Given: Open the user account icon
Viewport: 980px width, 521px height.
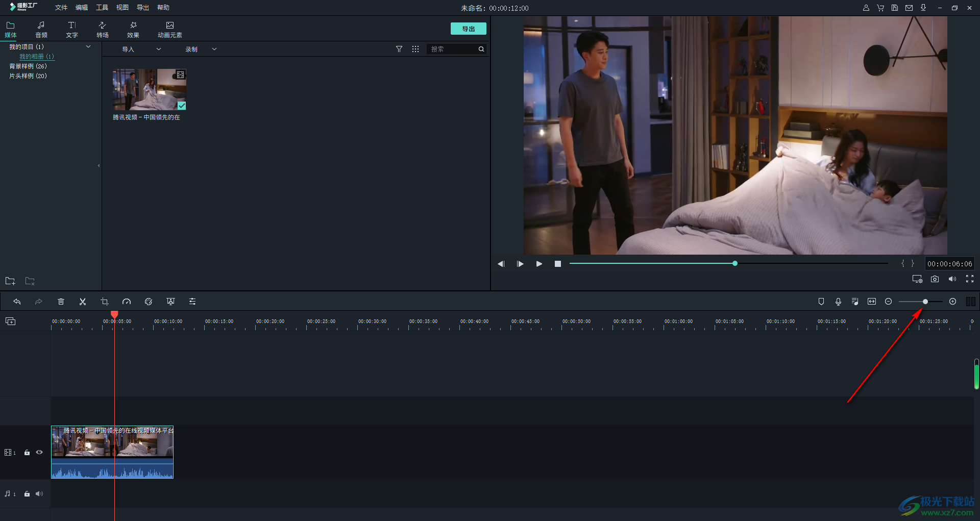Looking at the screenshot, I should (866, 8).
